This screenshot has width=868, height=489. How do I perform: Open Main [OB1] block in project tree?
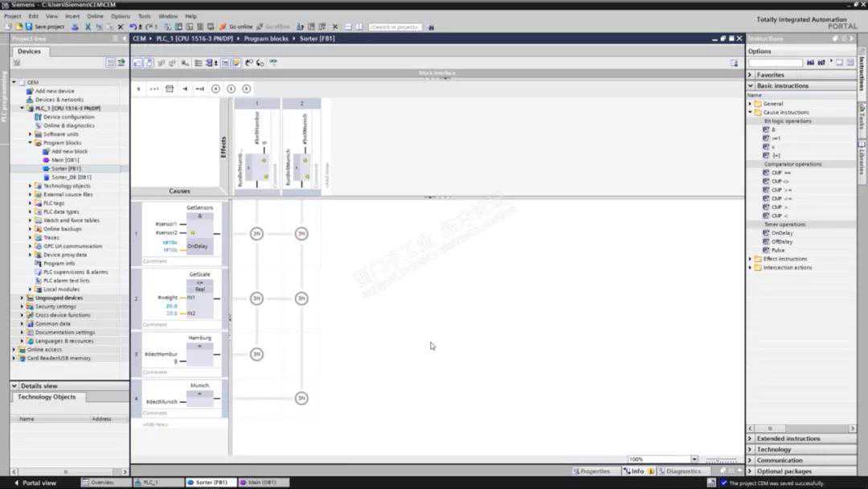click(x=65, y=160)
